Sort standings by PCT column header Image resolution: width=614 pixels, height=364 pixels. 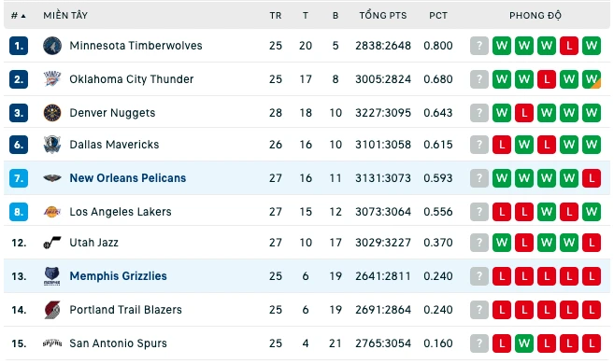click(437, 16)
